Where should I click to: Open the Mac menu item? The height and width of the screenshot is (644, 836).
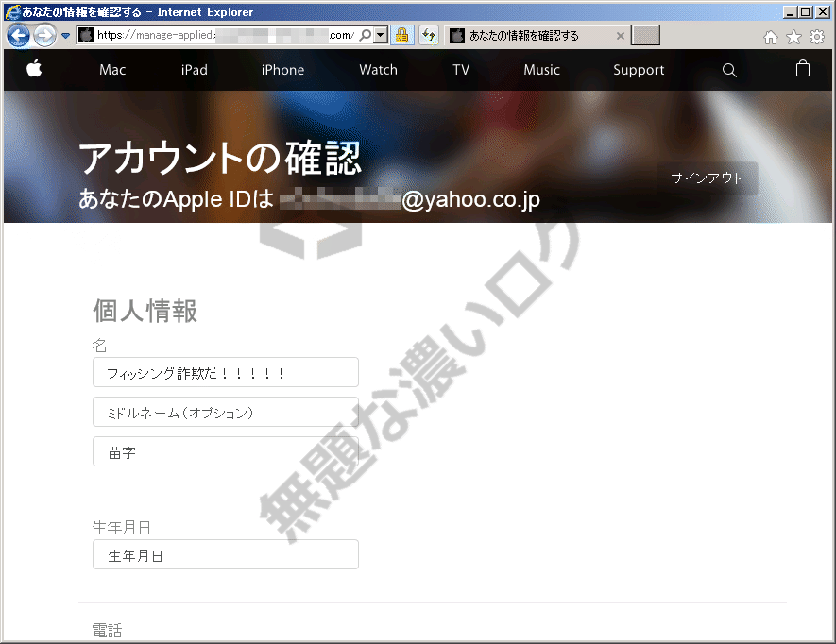(112, 70)
